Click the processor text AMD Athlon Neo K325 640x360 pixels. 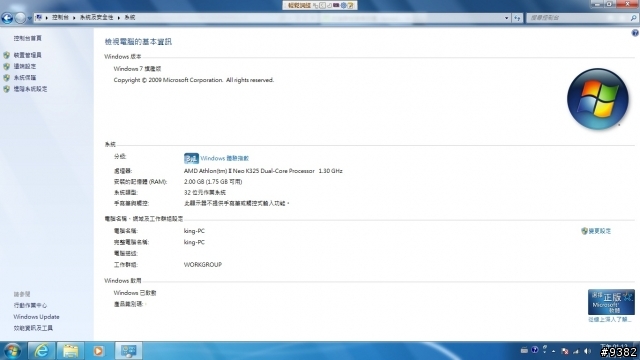click(x=263, y=171)
